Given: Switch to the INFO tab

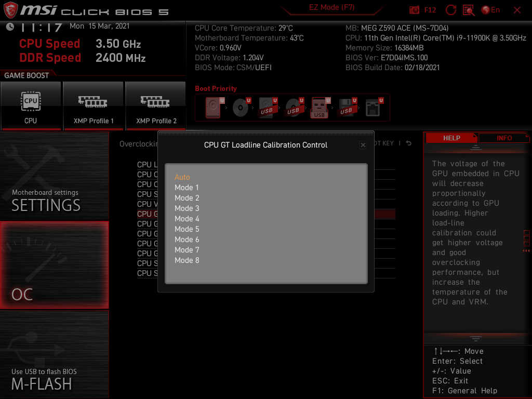Looking at the screenshot, I should click(504, 138).
